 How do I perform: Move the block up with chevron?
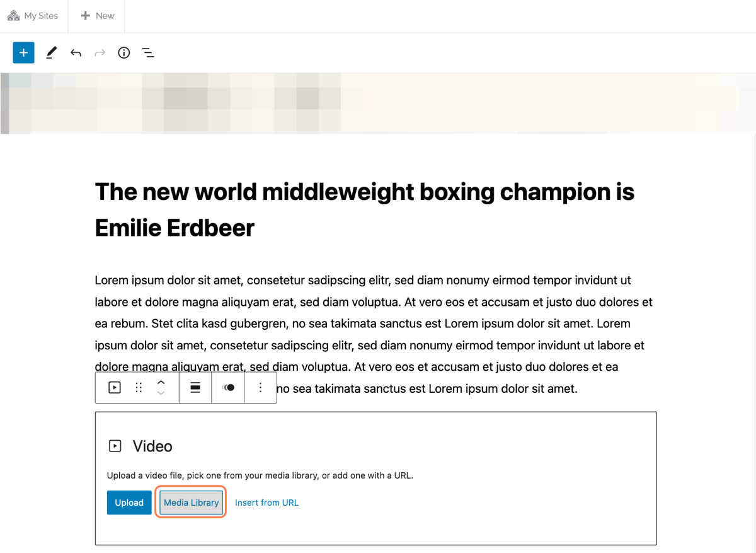pos(161,382)
